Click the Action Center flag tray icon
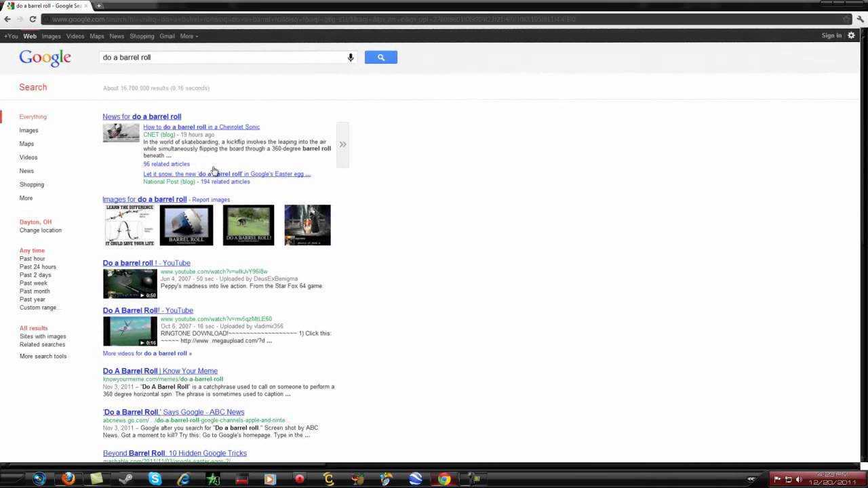This screenshot has width=868, height=488. pos(777,480)
